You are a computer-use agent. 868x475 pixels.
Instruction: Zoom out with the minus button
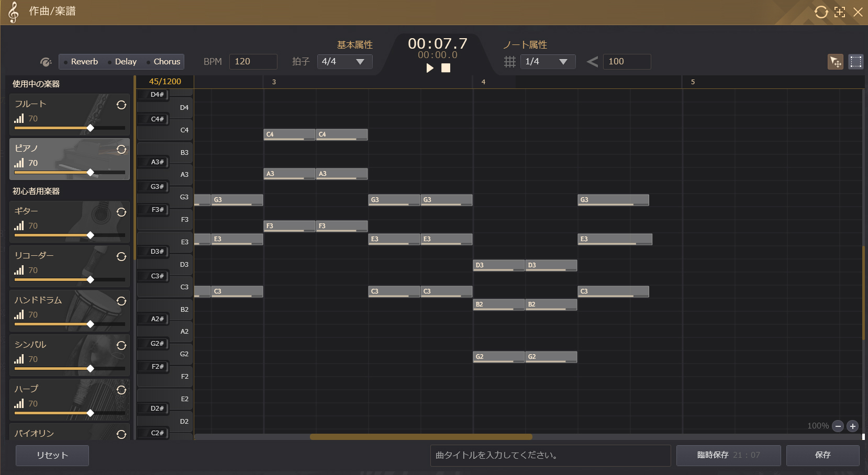click(x=838, y=426)
